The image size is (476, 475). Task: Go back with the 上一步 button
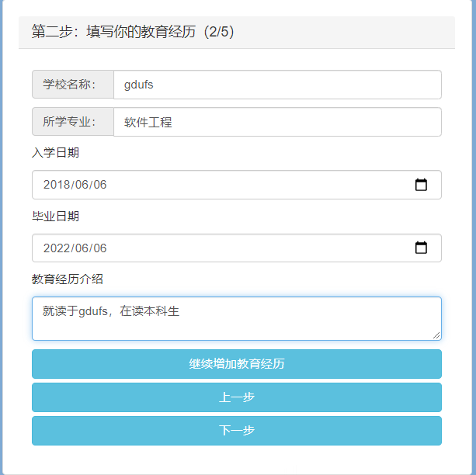tap(236, 397)
